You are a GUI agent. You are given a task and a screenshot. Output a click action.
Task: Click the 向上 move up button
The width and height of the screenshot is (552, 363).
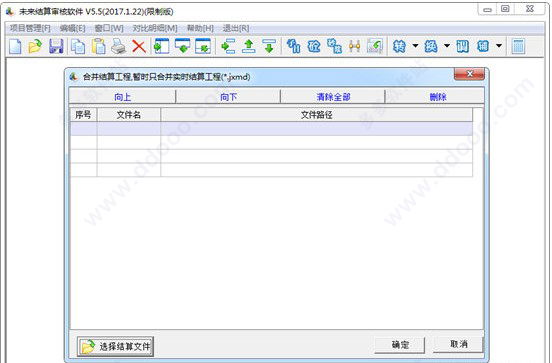123,96
